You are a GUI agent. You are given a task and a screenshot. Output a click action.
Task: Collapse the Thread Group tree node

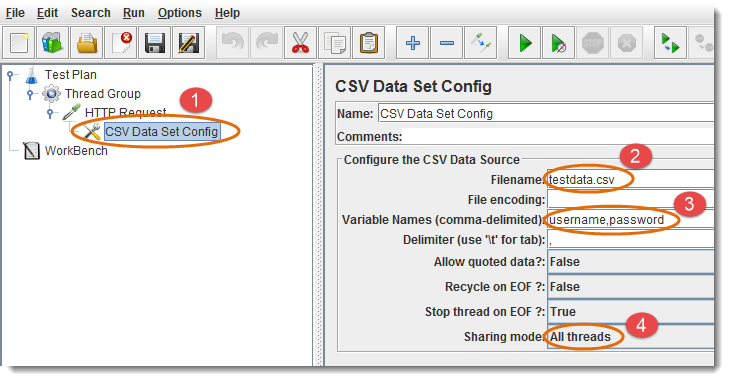pyautogui.click(x=30, y=94)
